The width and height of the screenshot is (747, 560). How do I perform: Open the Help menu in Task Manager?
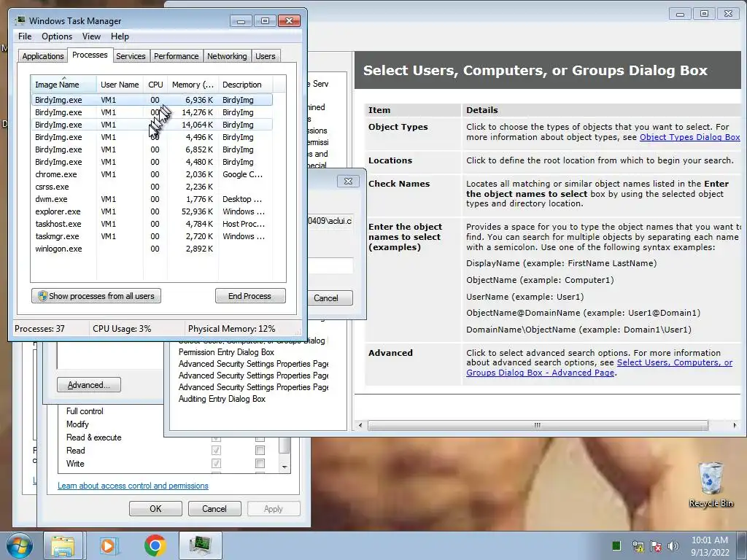coord(120,36)
